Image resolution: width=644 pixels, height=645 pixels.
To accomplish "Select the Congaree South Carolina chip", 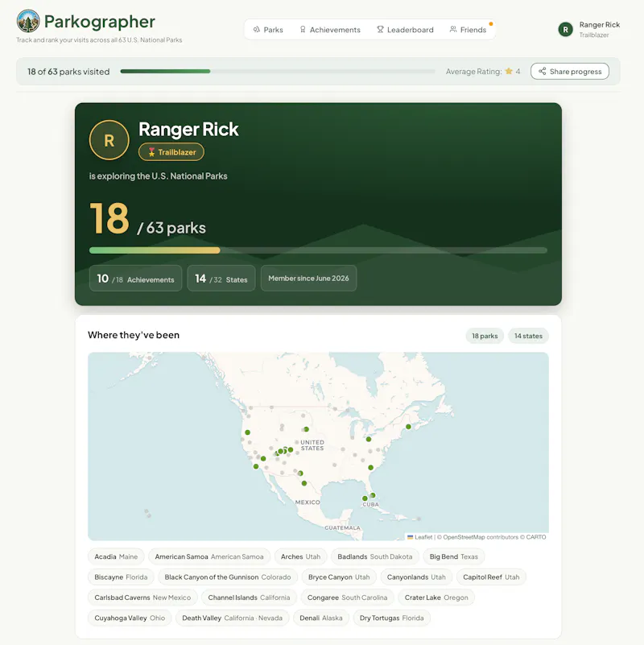I will pyautogui.click(x=348, y=597).
